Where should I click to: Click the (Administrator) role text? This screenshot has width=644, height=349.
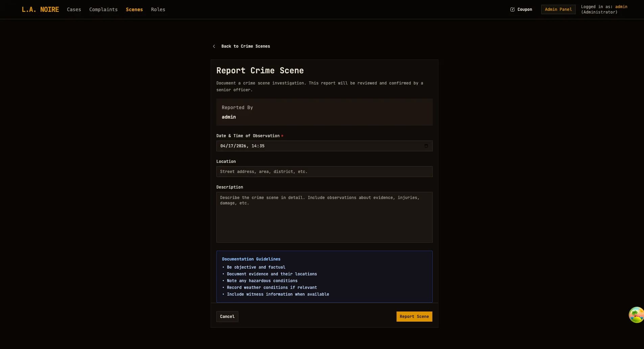[599, 12]
